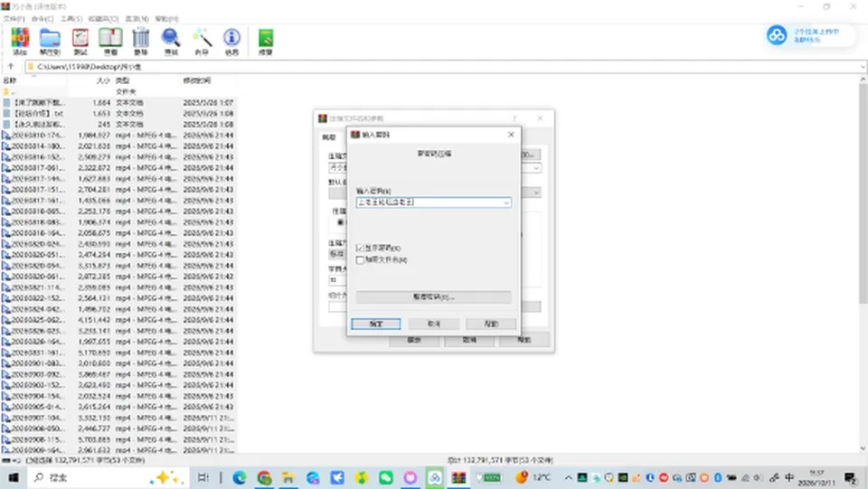The image size is (868, 489).
Task: Sort by Type (类型) column header
Action: (x=122, y=80)
